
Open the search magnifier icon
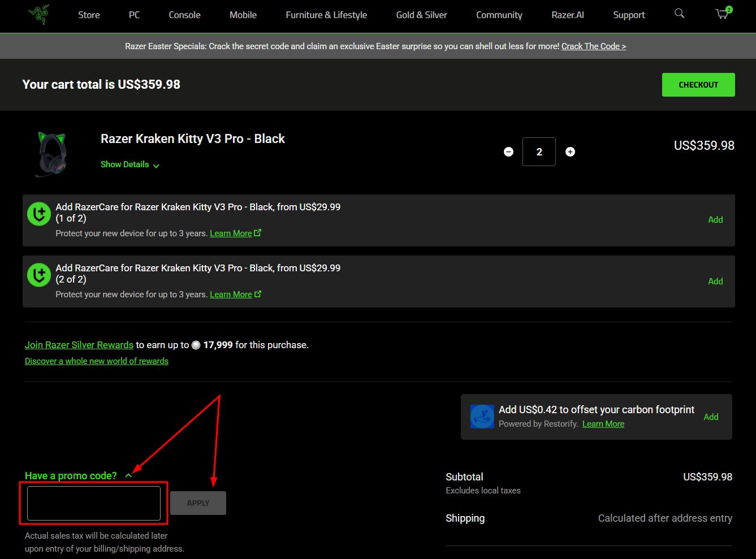coord(679,14)
